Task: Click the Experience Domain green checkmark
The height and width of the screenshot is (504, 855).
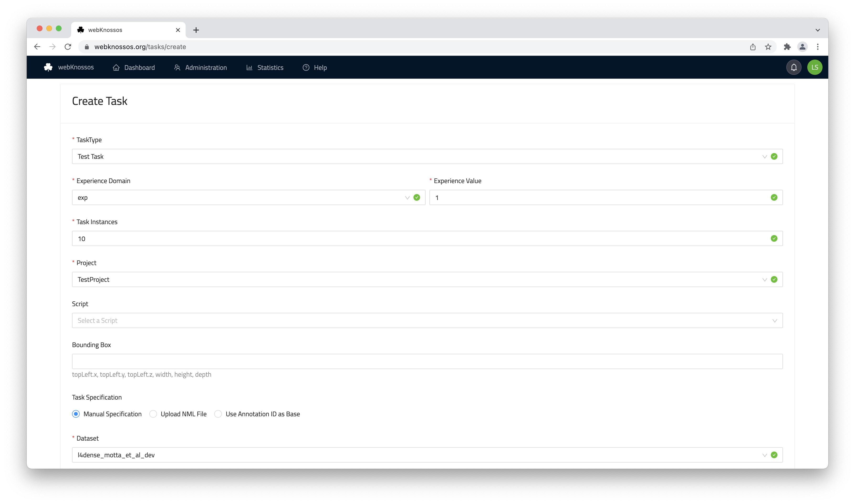Action: [x=417, y=198]
